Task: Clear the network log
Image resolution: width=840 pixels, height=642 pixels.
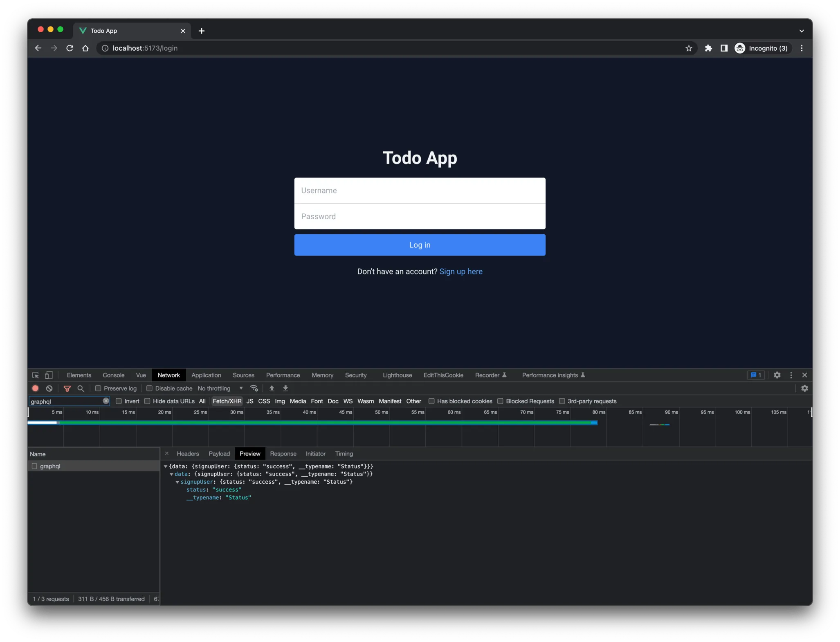Action: [49, 388]
